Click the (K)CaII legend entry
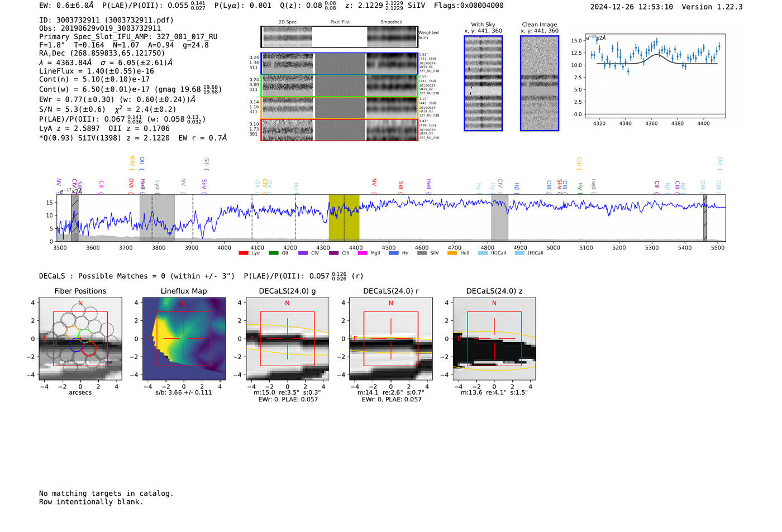Viewport: 782px width, 532px height. [492, 253]
